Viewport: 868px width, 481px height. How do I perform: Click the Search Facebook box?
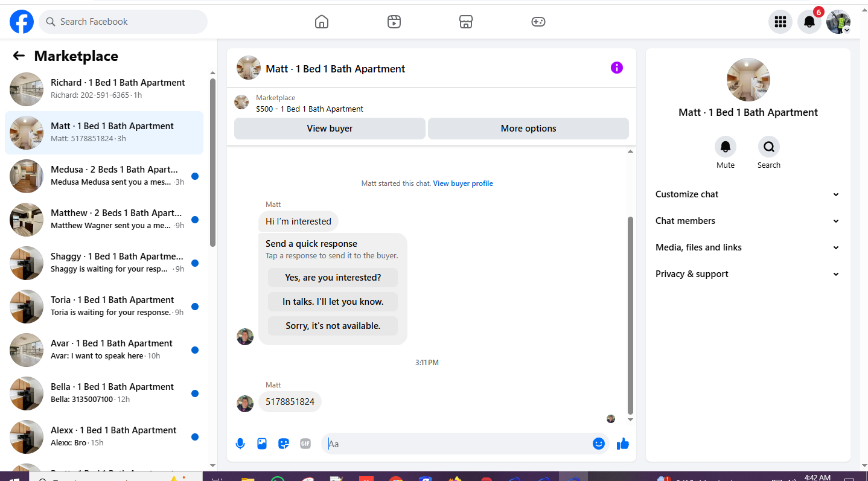(123, 22)
